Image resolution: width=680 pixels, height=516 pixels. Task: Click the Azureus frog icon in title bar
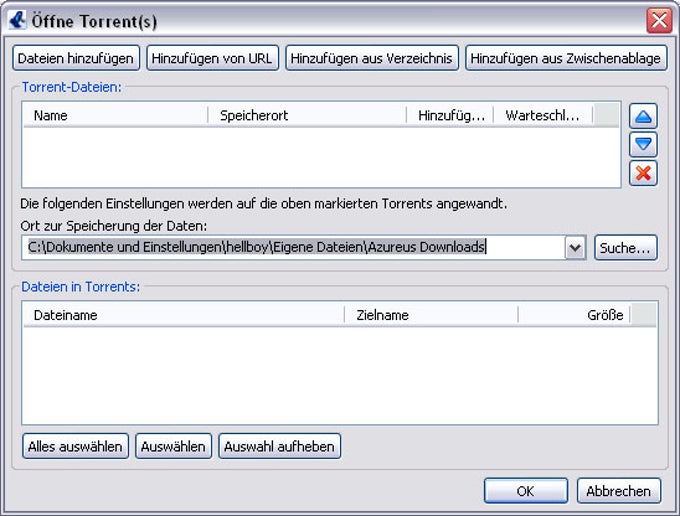(17, 20)
